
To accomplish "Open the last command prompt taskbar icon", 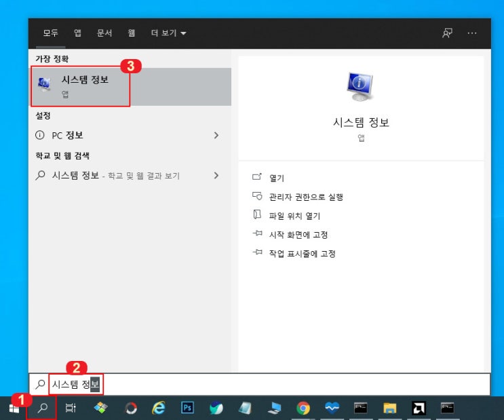I will point(447,408).
